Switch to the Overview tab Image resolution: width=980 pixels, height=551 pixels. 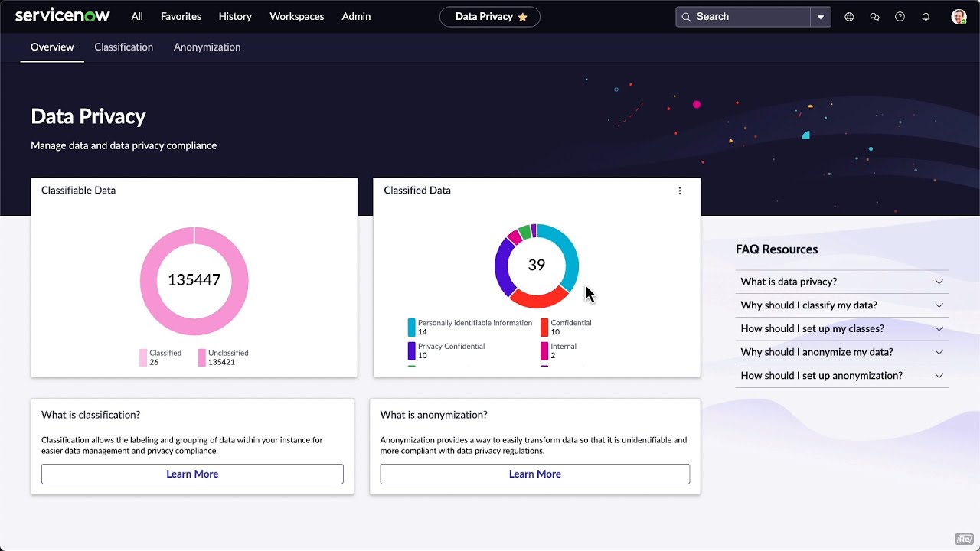click(x=52, y=47)
